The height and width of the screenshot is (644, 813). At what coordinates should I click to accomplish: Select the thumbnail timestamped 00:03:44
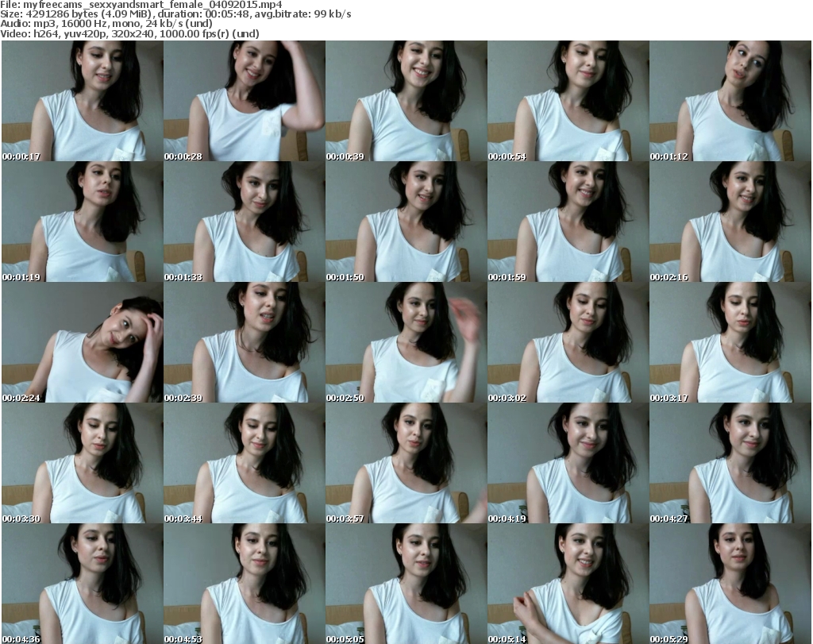pos(245,463)
